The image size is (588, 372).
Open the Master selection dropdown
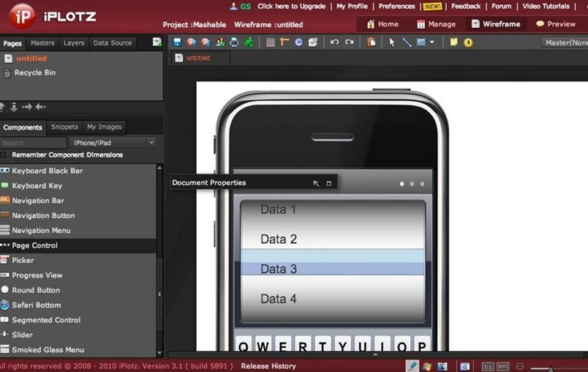[565, 42]
